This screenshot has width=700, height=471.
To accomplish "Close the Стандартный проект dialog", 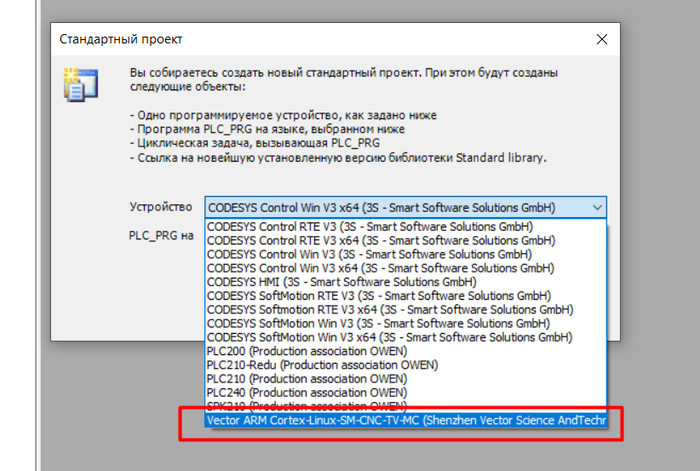I will [602, 39].
